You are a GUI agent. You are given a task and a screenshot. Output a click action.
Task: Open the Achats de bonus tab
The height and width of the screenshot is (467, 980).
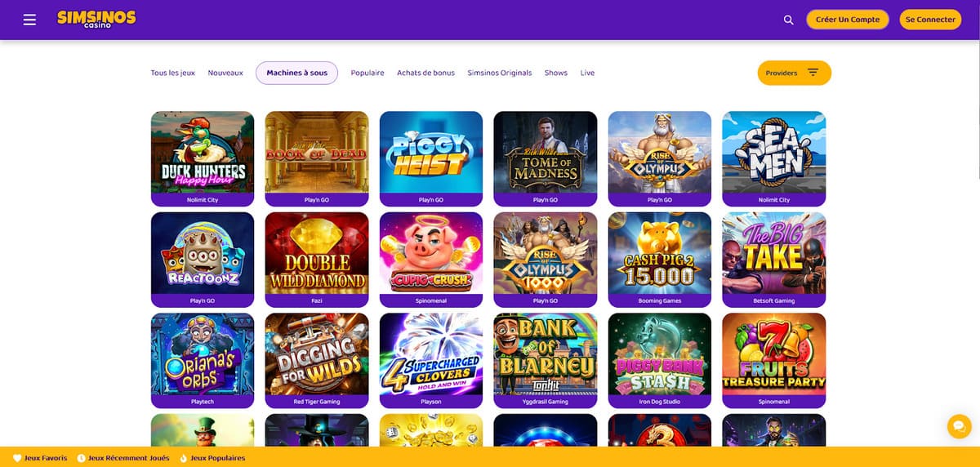(x=425, y=73)
